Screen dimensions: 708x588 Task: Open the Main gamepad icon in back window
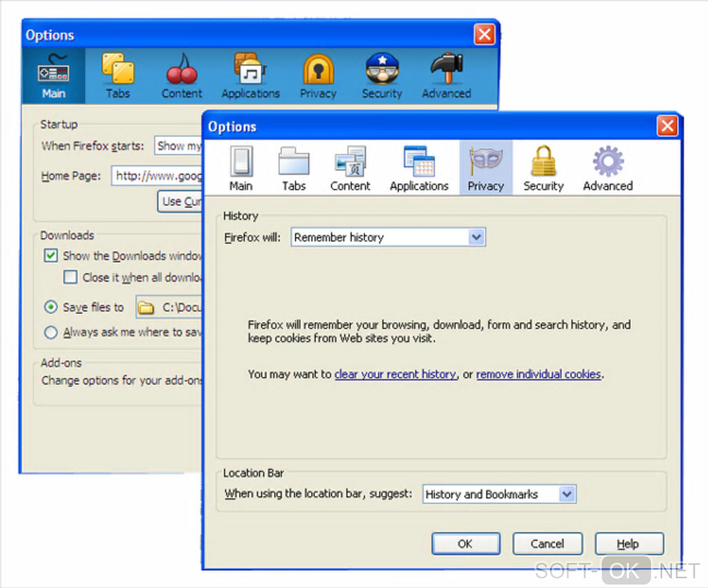click(53, 69)
